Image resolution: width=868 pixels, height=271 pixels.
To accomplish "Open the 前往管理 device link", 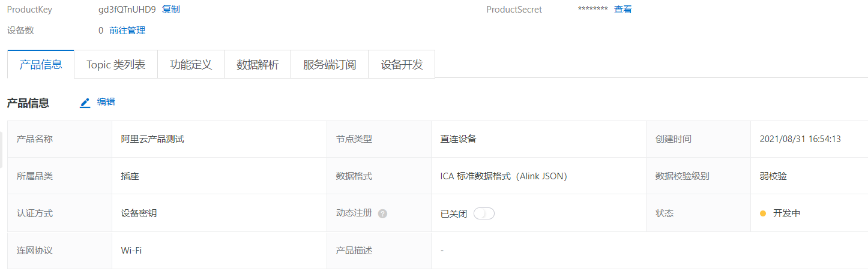I will click(127, 31).
